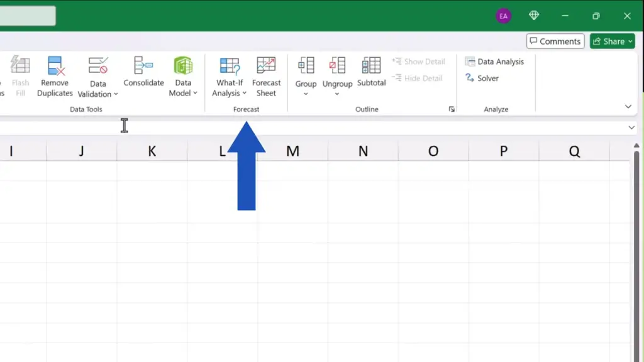This screenshot has height=362, width=644.
Task: Open the Group dropdown arrow
Action: click(306, 94)
